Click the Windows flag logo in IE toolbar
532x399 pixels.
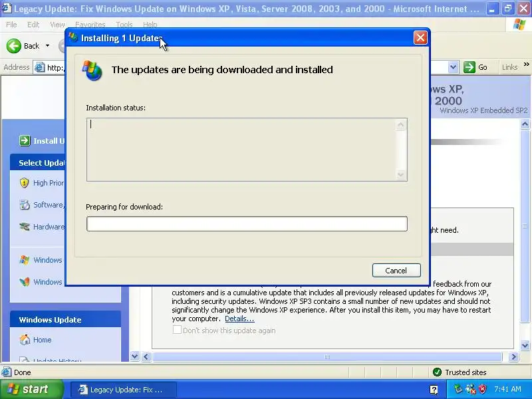point(519,25)
